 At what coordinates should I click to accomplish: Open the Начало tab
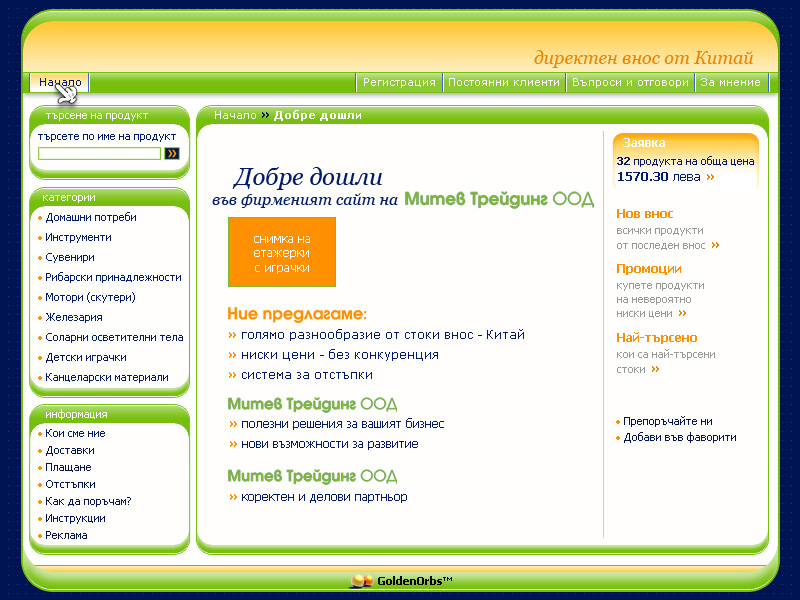59,82
